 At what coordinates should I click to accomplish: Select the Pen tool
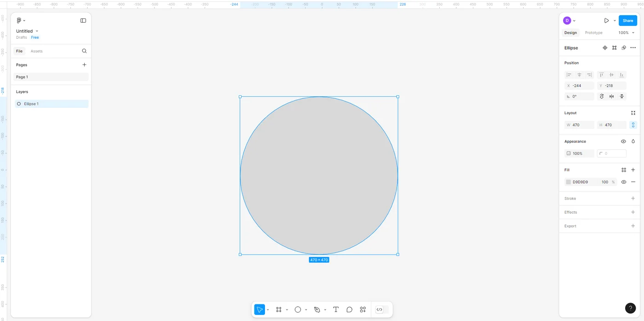click(x=317, y=309)
